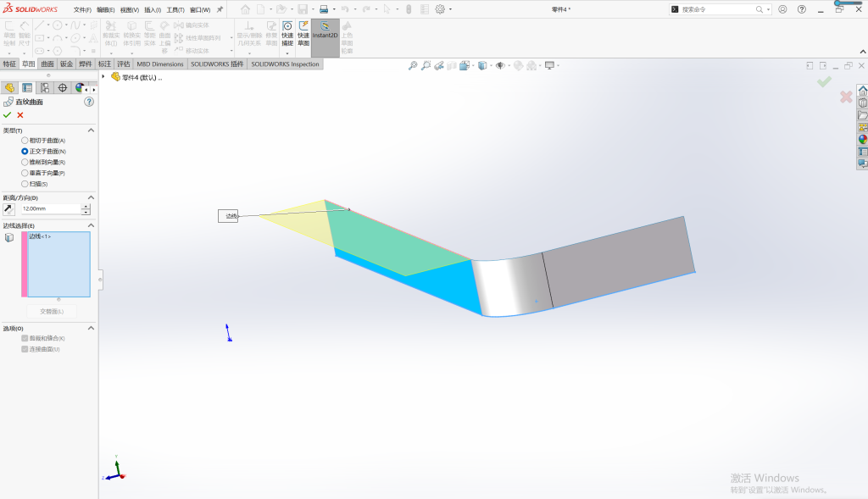This screenshot has height=499, width=868.
Task: Click the Hide/Show Items eye icon
Action: click(x=500, y=66)
